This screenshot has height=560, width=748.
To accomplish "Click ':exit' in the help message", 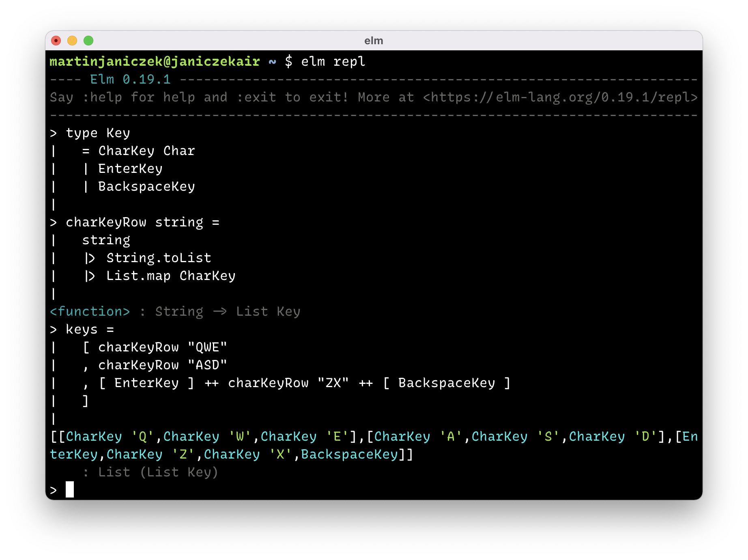I will pyautogui.click(x=256, y=97).
